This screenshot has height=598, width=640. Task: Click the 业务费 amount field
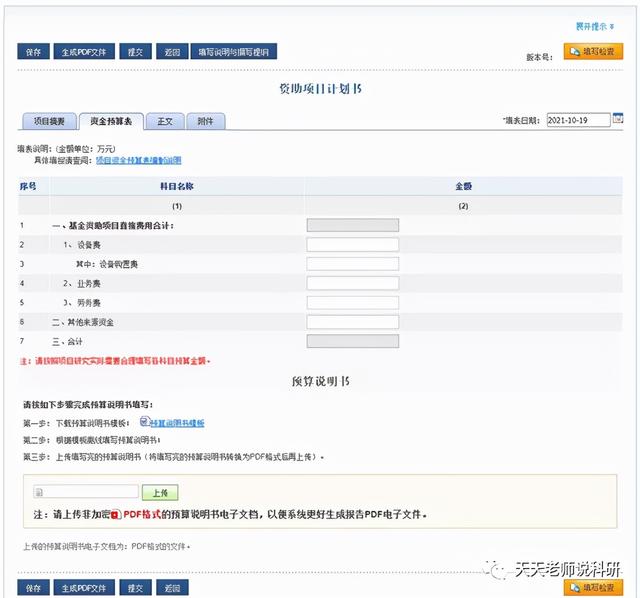(353, 283)
